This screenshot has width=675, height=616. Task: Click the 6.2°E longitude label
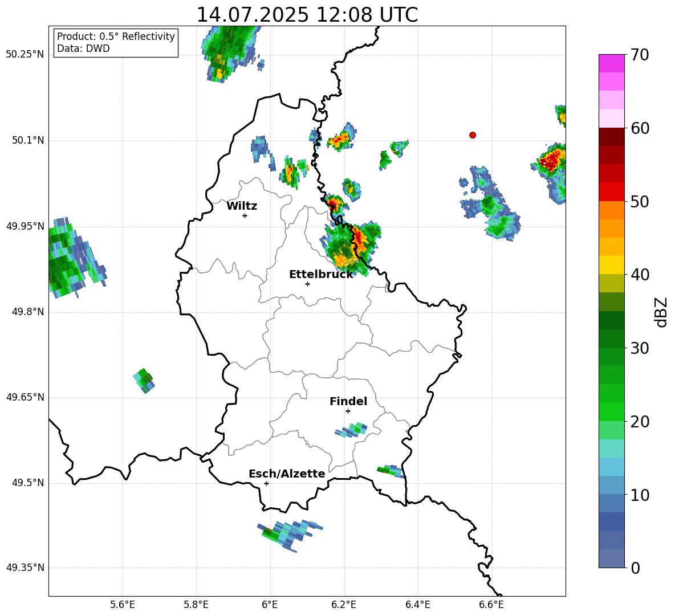point(344,605)
